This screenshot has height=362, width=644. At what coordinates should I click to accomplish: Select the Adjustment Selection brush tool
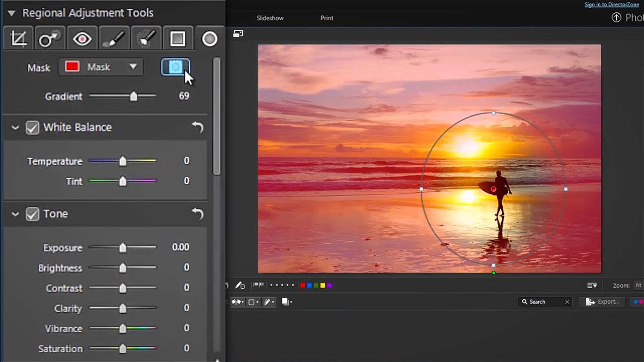click(x=145, y=39)
